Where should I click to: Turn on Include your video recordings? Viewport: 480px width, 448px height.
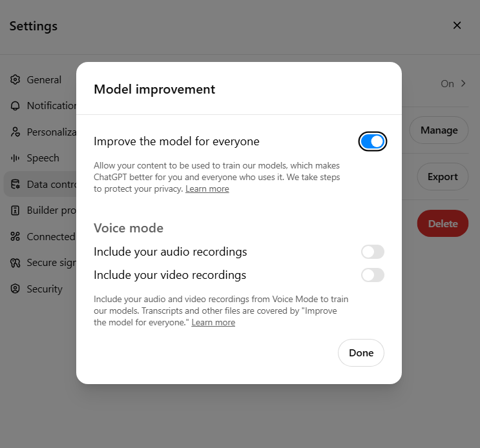point(372,275)
